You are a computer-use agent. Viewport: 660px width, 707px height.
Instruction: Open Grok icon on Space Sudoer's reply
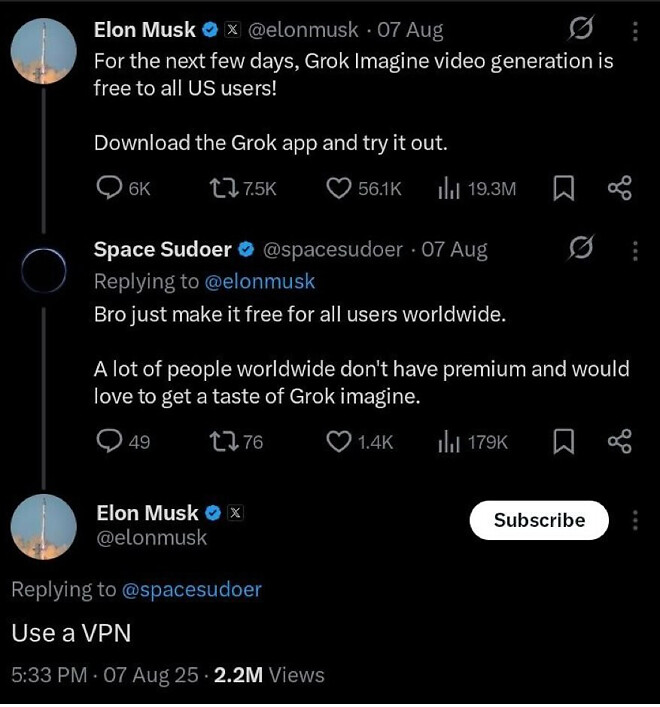click(x=580, y=248)
